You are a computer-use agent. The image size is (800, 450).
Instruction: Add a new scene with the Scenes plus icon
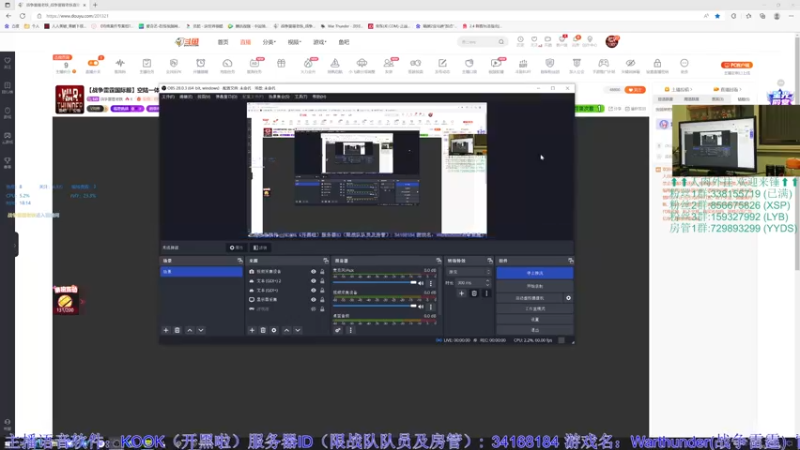166,330
